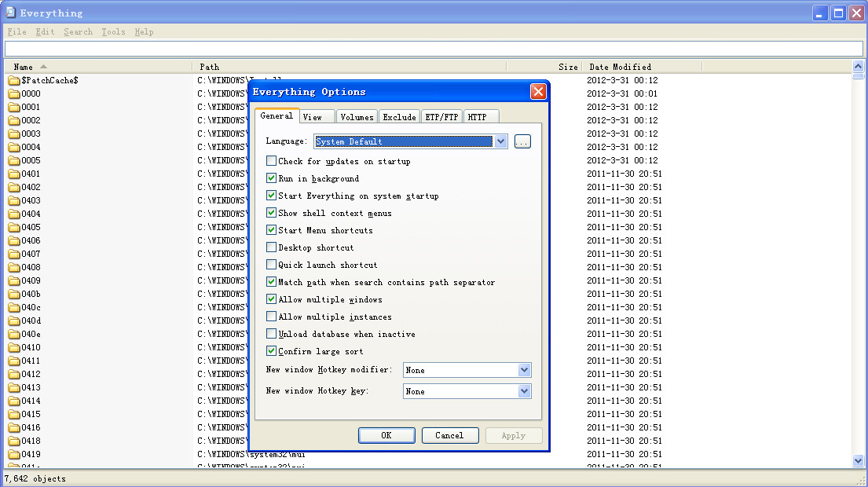
Task: Sort results by Date Modified column header
Action: click(642, 67)
